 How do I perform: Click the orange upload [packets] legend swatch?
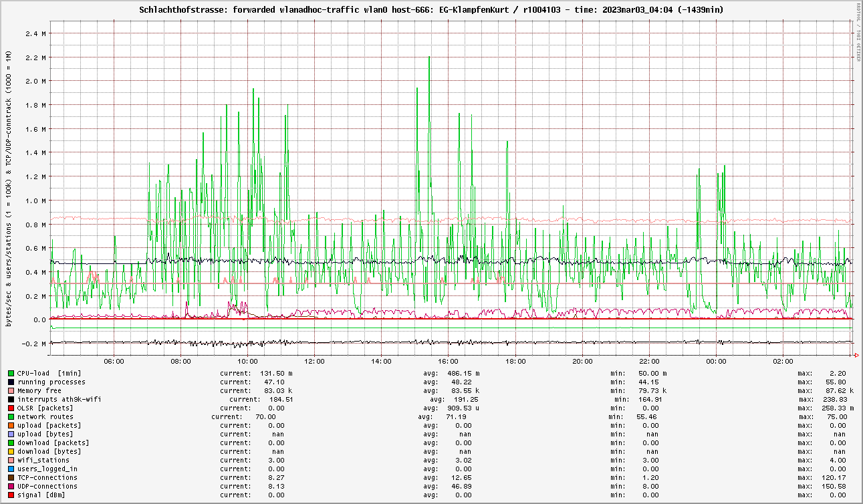click(x=11, y=426)
